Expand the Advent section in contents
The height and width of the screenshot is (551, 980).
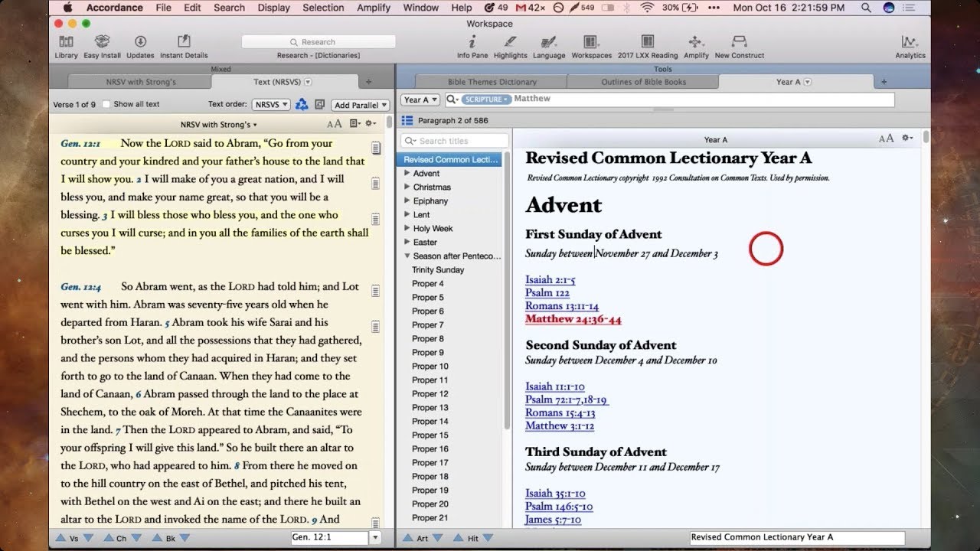[x=407, y=174]
